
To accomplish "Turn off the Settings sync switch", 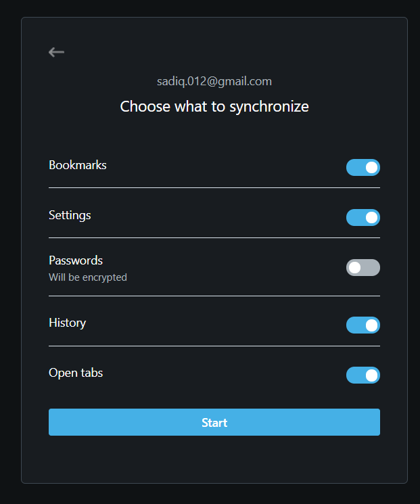I will click(x=363, y=217).
